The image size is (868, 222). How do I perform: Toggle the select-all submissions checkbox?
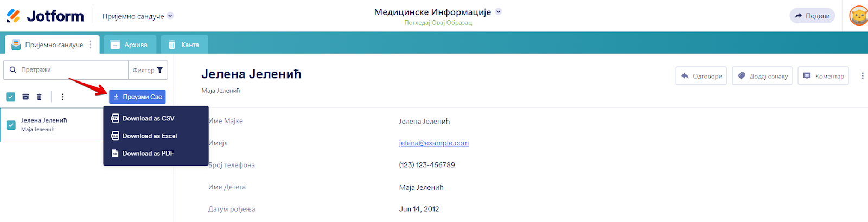(x=10, y=97)
